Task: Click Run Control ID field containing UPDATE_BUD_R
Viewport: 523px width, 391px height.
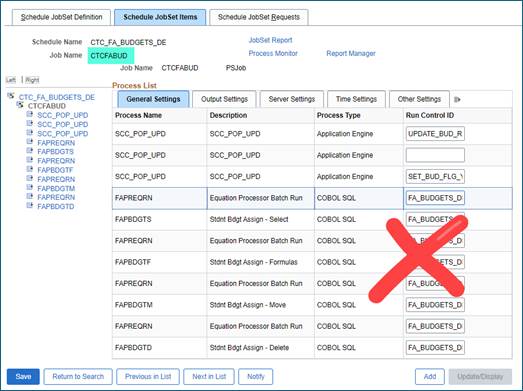Action: (x=435, y=134)
